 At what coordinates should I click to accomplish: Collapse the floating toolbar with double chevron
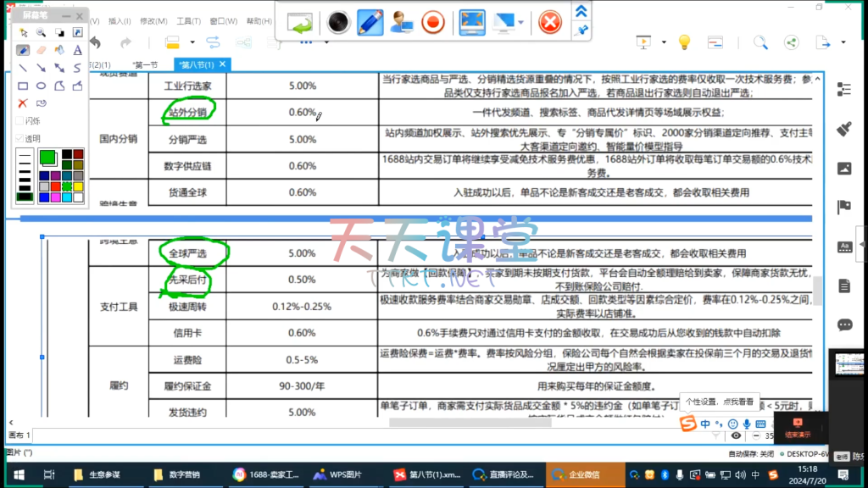pos(581,11)
